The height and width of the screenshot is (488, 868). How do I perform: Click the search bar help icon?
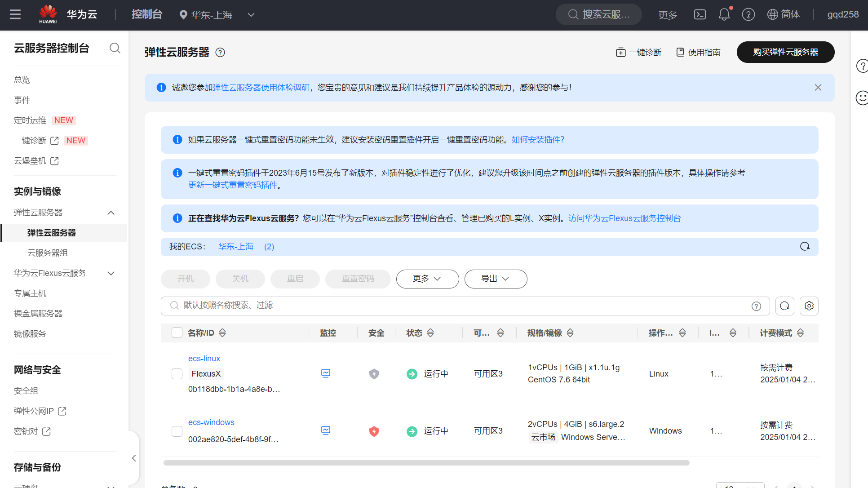tap(757, 306)
